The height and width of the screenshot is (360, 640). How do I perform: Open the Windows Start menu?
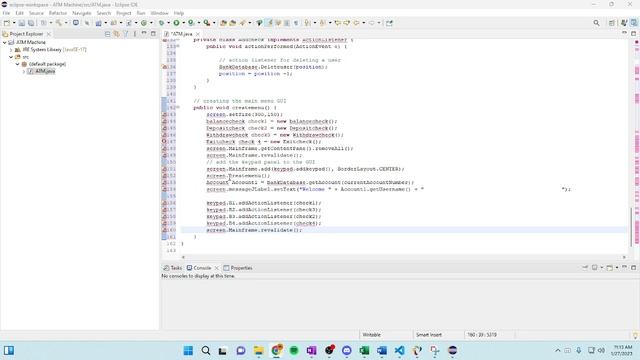tap(188, 351)
